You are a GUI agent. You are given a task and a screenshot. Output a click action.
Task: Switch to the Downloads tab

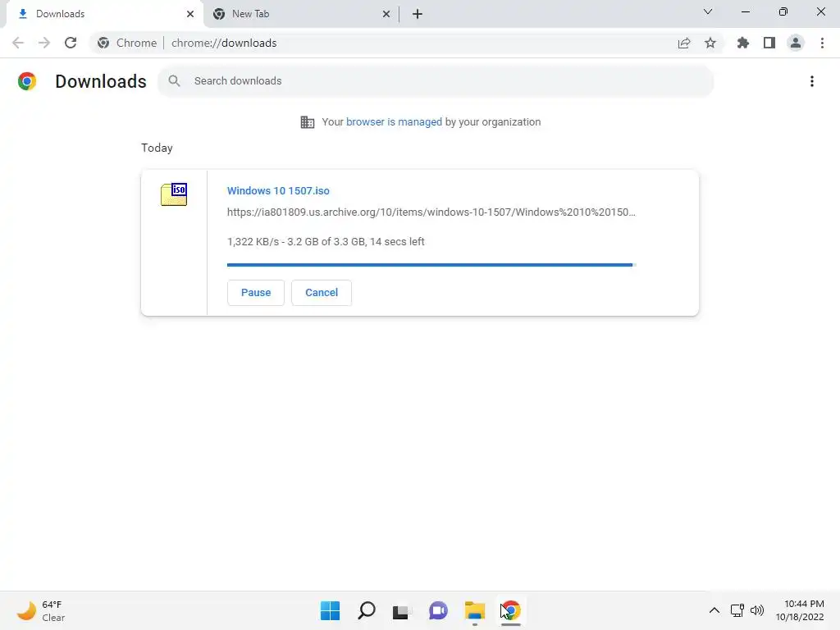pos(105,14)
